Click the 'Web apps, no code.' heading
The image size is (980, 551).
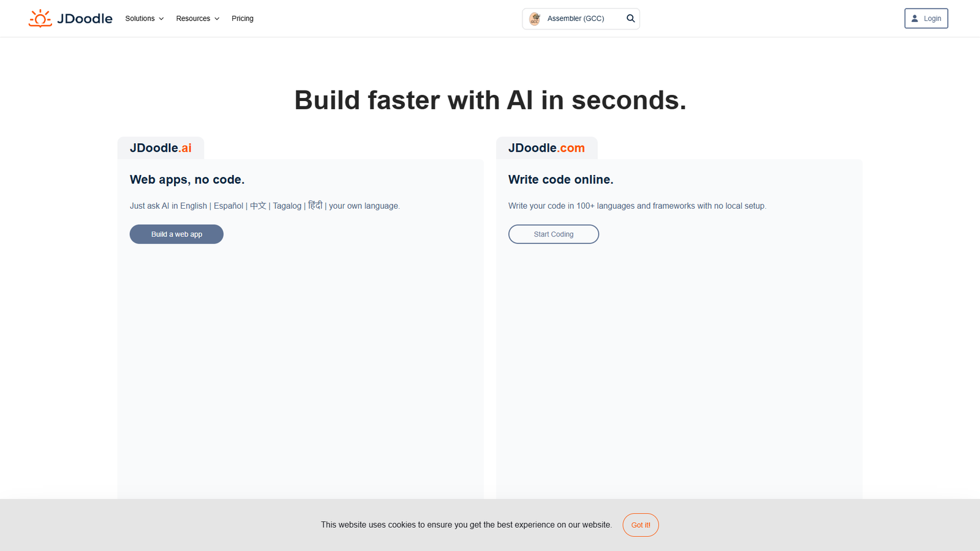coord(187,179)
